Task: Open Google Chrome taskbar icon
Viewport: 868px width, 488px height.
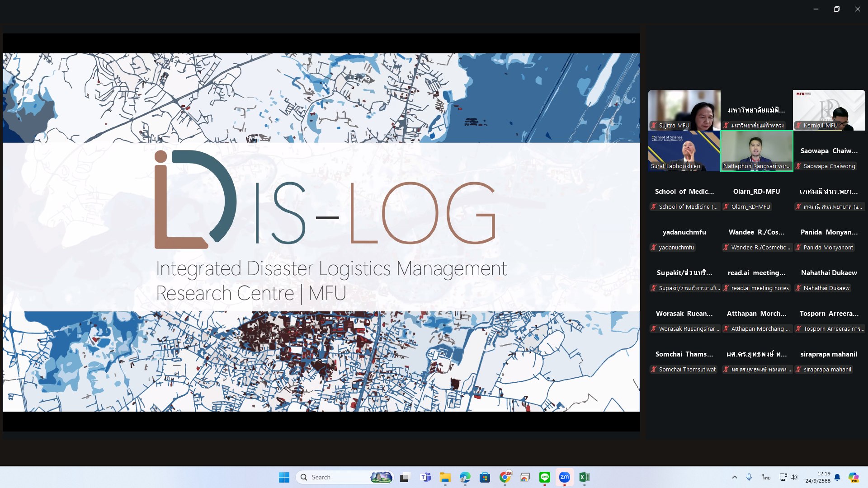Action: tap(505, 477)
